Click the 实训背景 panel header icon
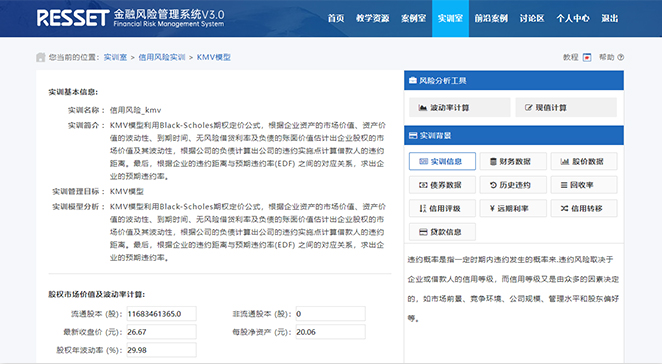This screenshot has height=364, width=662. (413, 136)
